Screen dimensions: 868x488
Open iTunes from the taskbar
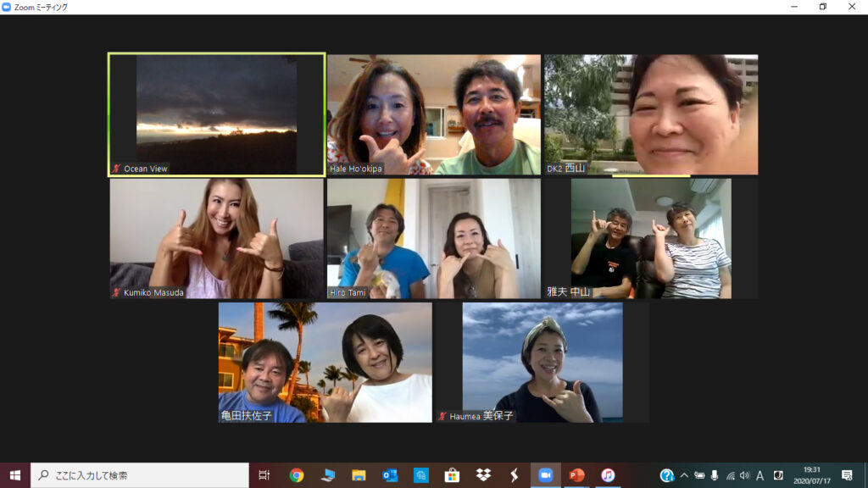click(608, 475)
